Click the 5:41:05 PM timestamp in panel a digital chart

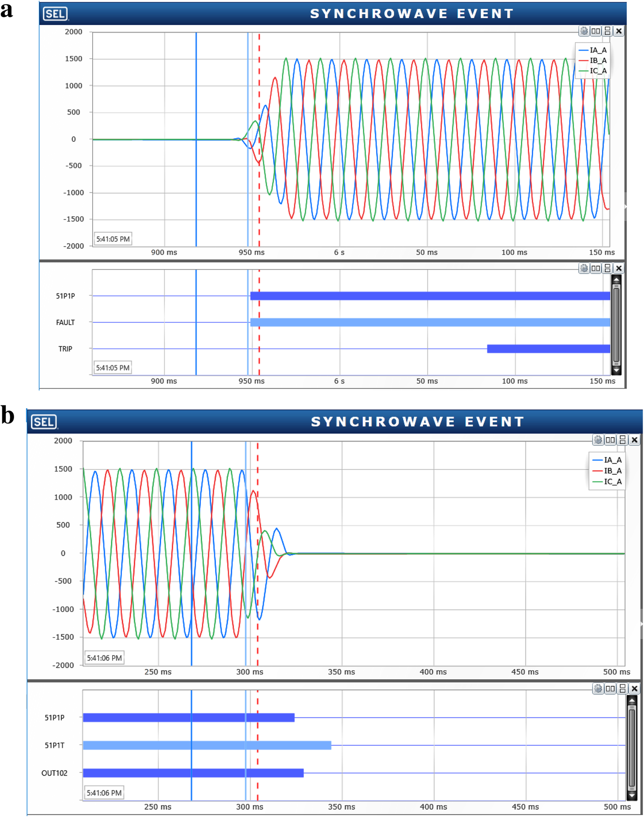pos(113,368)
